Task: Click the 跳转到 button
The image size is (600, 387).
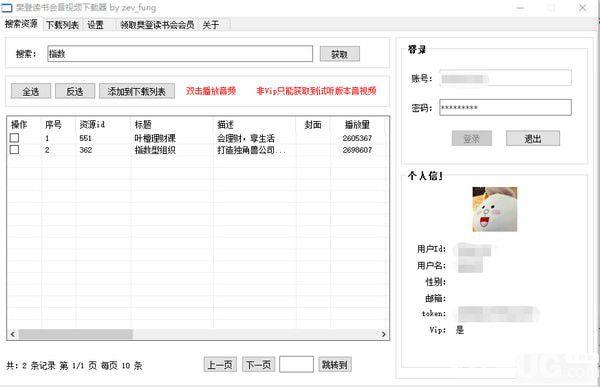Action: click(x=335, y=364)
